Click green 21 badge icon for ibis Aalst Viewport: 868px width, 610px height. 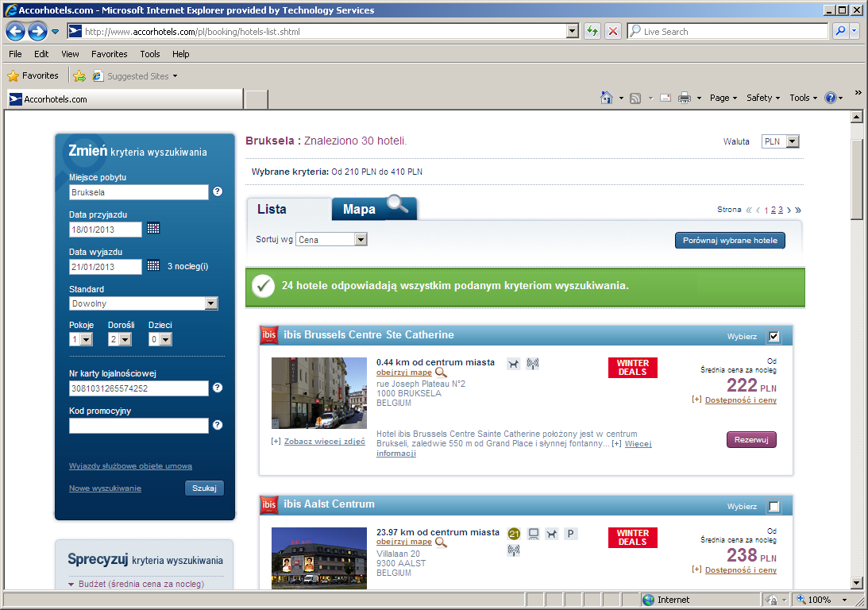514,534
